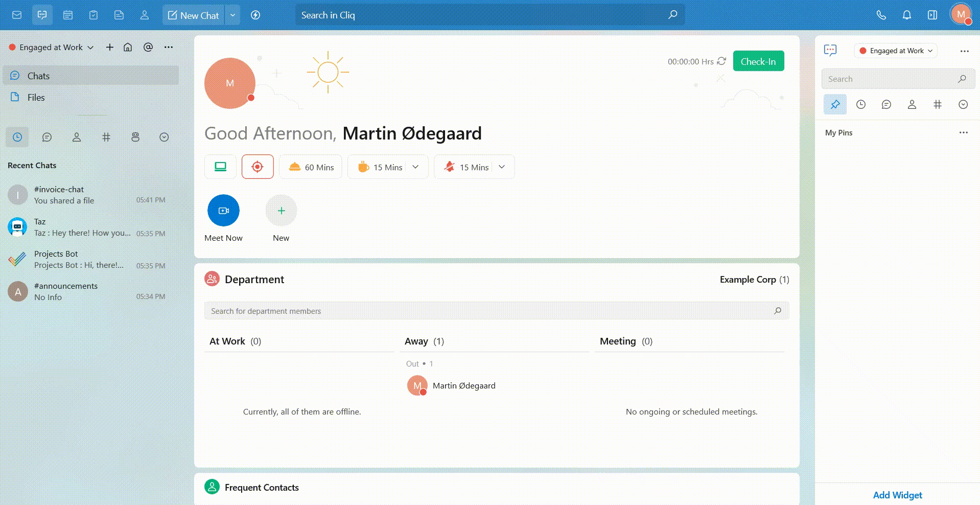980x505 pixels.
Task: Open the Mail icon in top bar
Action: 17,15
